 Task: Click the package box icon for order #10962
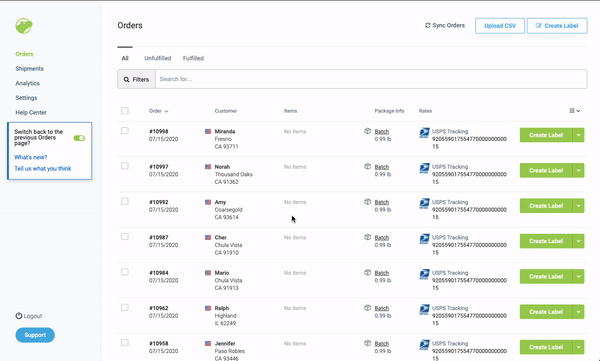point(367,307)
